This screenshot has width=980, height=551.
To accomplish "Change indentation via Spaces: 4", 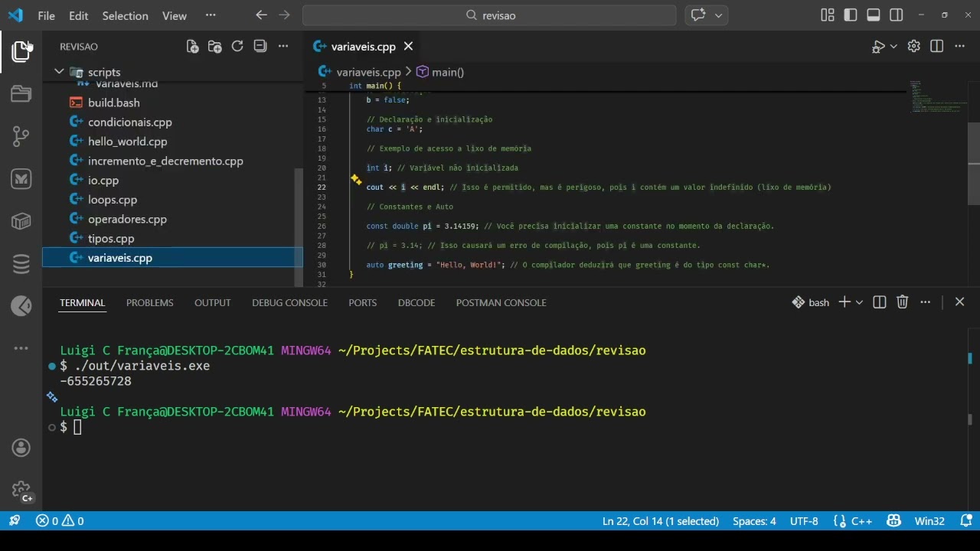I will pos(754,521).
